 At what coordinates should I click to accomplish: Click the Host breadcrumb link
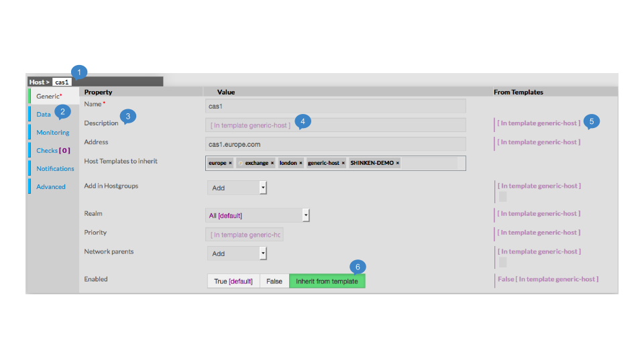37,82
